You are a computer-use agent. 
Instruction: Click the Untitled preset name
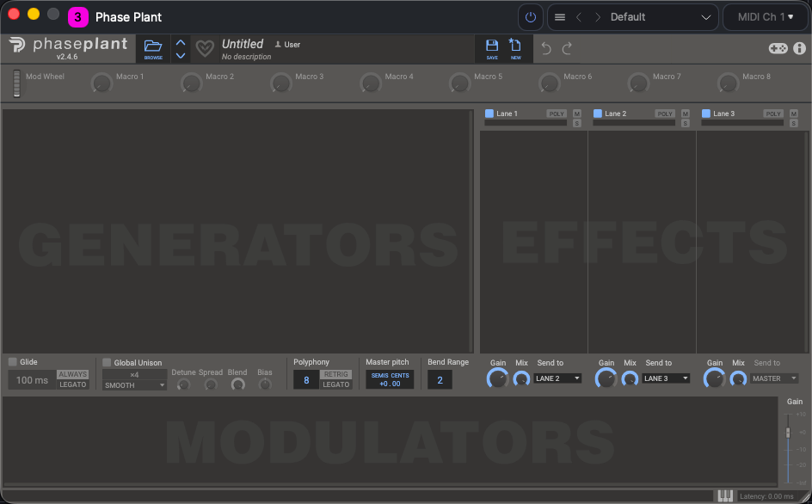click(243, 44)
